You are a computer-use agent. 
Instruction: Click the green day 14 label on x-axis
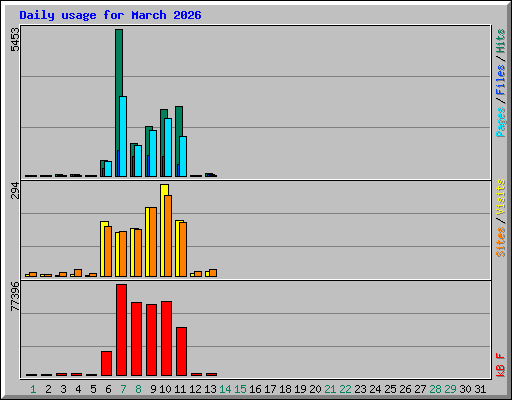(x=225, y=389)
